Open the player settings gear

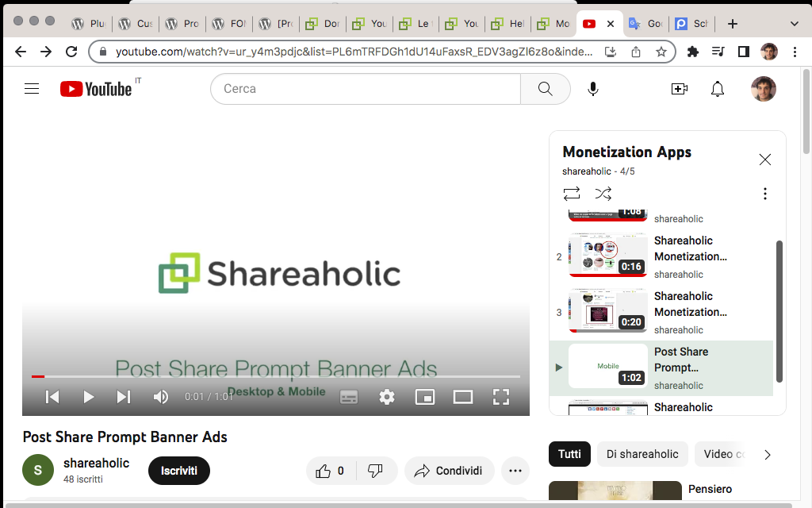click(386, 398)
